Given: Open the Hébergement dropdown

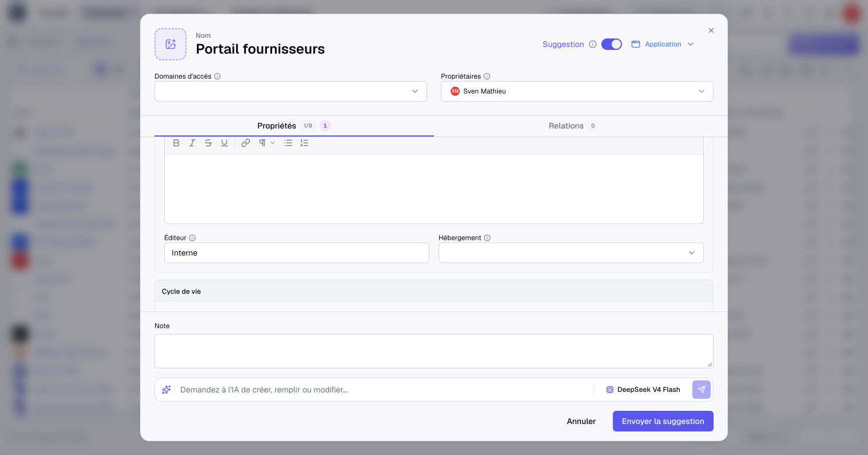Looking at the screenshot, I should click(x=571, y=253).
